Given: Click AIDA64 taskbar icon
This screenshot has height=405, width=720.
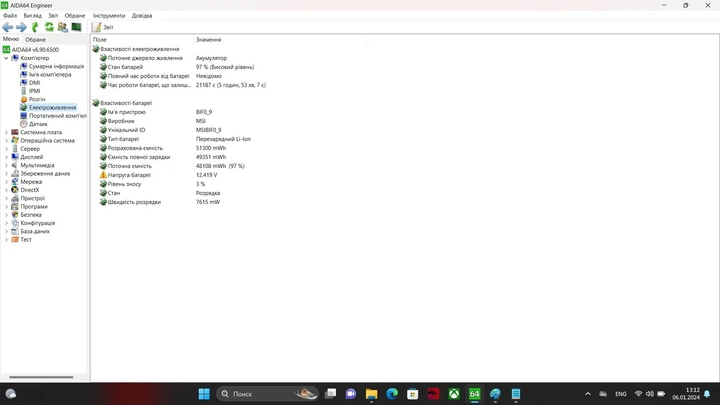Looking at the screenshot, I should [x=474, y=394].
